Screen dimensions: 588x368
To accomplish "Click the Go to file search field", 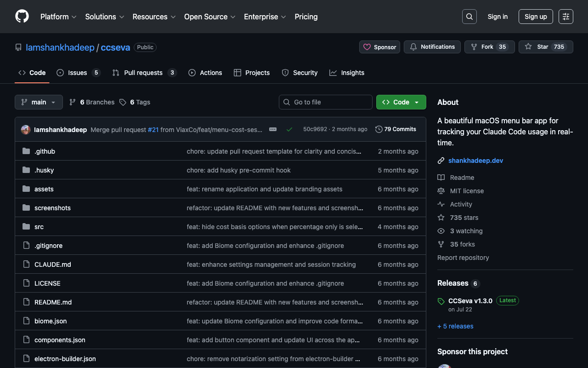I will coord(326,102).
